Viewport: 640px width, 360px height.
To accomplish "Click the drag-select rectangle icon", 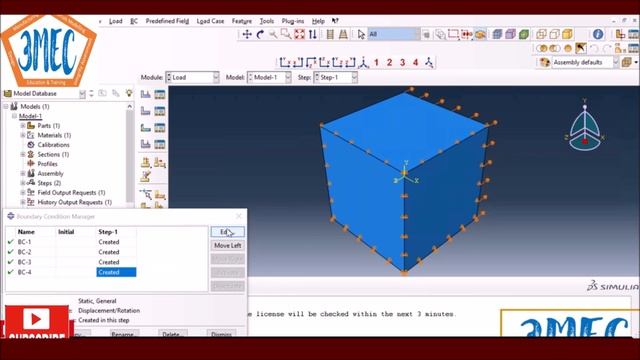I will pyautogui.click(x=453, y=34).
